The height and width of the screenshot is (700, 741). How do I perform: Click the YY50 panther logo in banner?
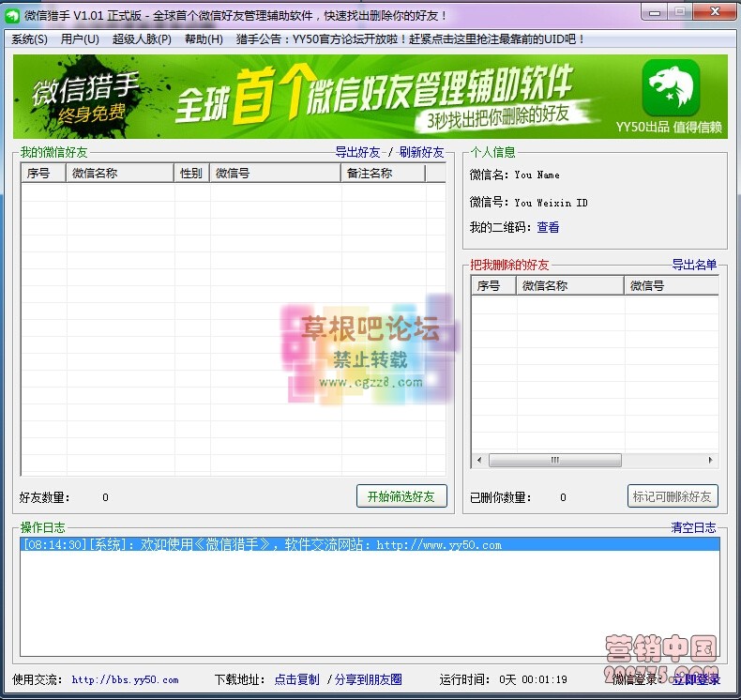[x=671, y=87]
